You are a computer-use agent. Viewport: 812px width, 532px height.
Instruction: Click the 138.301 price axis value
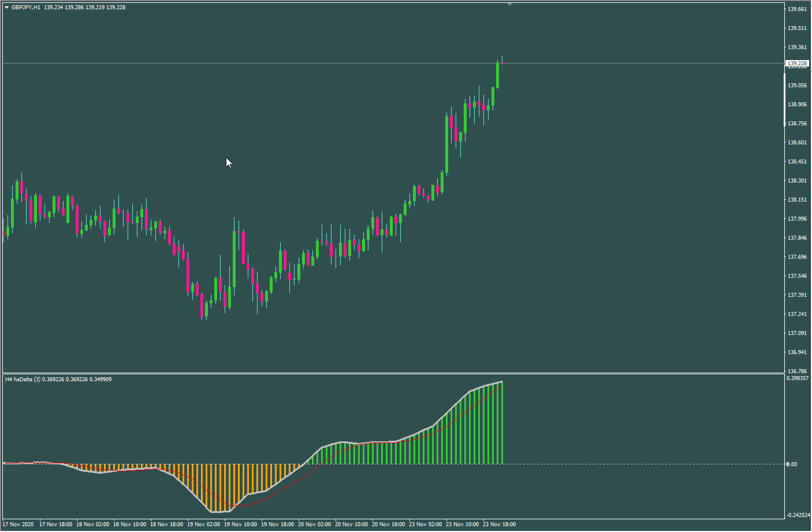(x=797, y=181)
